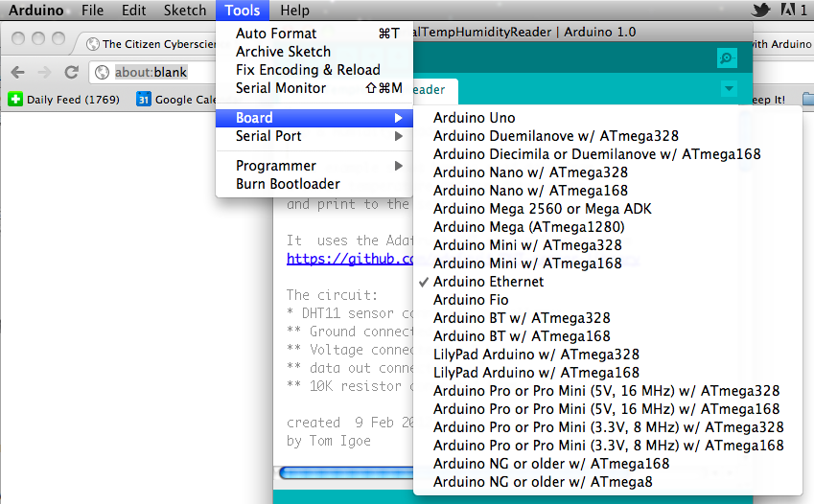814x504 pixels.
Task: Click the about:blank address field
Action: point(153,72)
